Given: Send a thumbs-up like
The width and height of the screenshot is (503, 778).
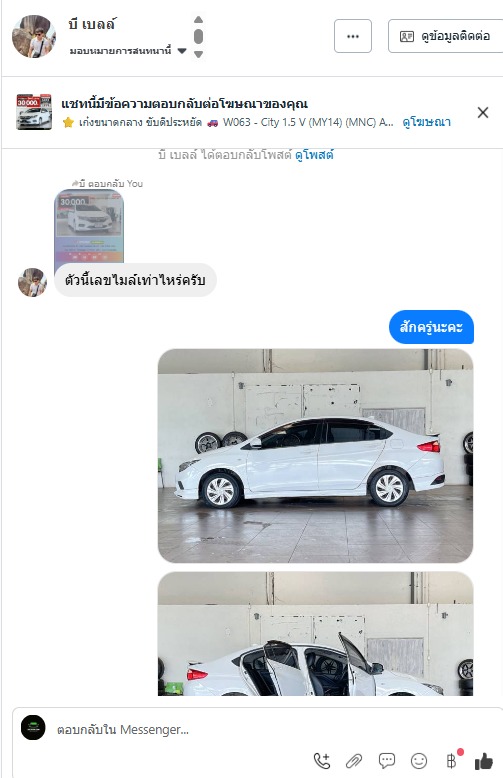Looking at the screenshot, I should click(484, 761).
